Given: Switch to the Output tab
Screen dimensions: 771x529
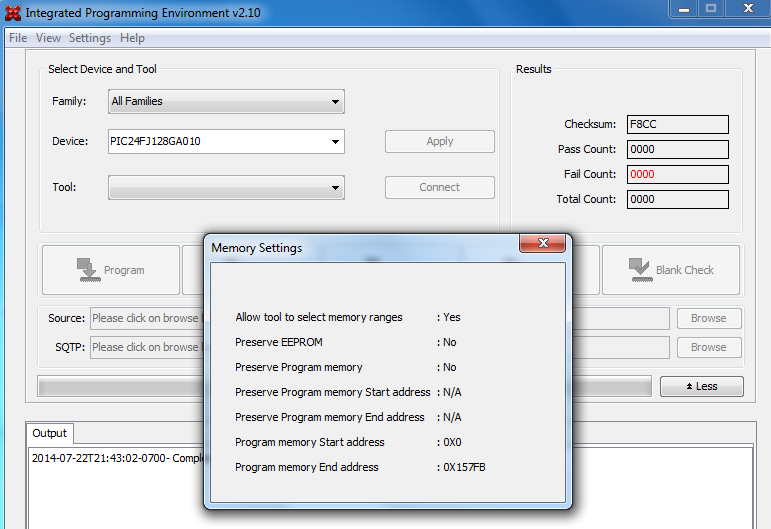Looking at the screenshot, I should click(50, 433).
